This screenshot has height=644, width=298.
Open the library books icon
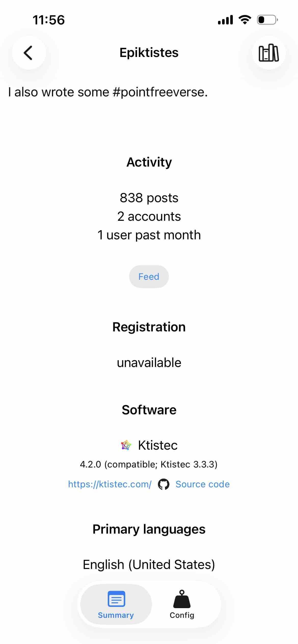click(269, 53)
